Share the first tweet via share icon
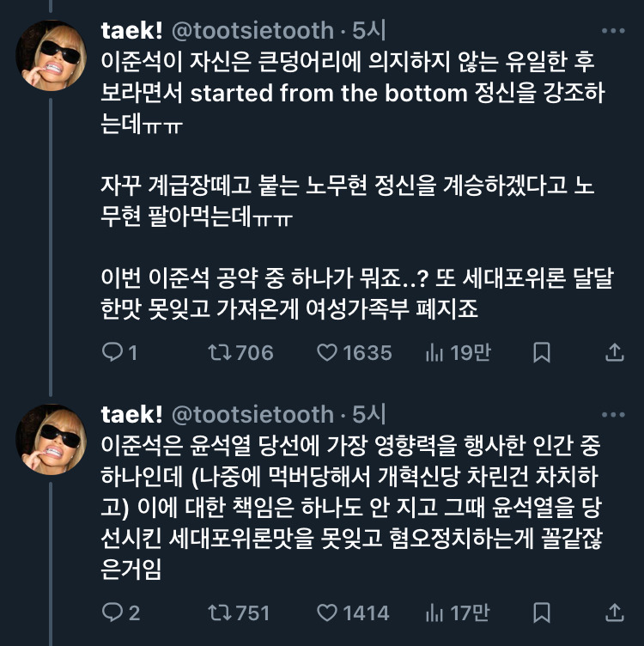The width and height of the screenshot is (644, 646). click(615, 352)
